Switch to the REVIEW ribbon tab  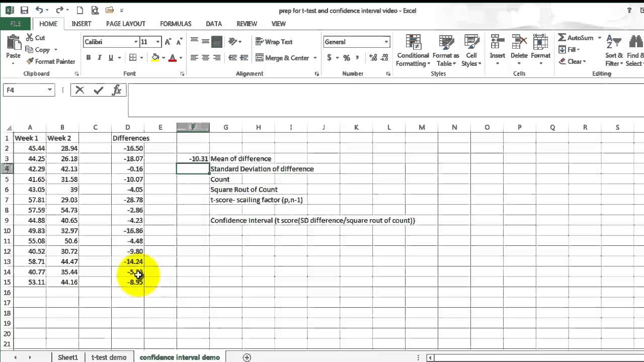pos(247,24)
